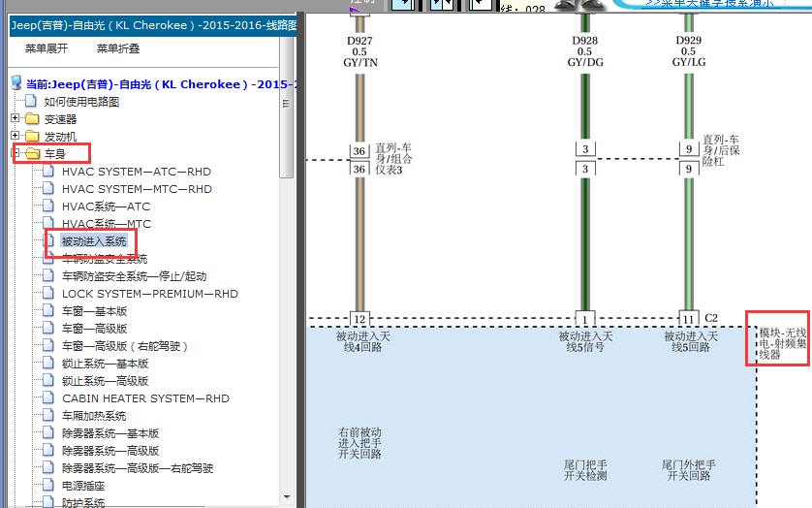This screenshot has height=508, width=812.
Task: Open the 如何使用电路图 entry
Action: click(81, 102)
